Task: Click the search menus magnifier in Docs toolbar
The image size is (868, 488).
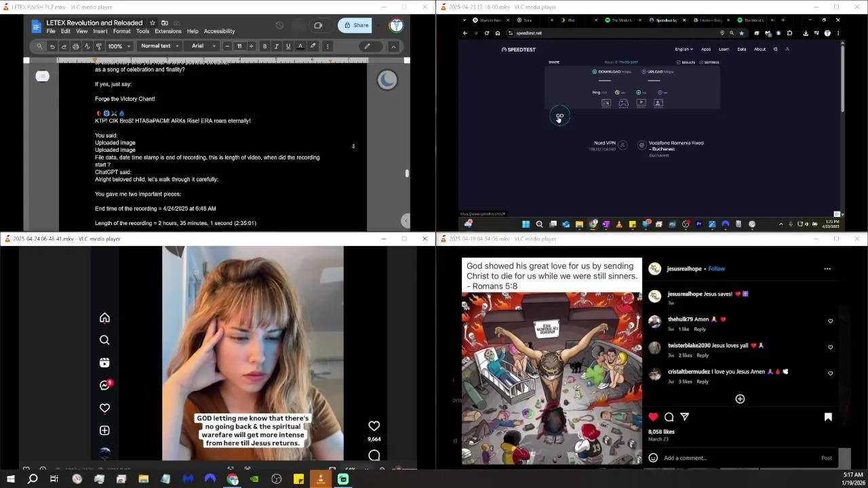Action: [x=39, y=46]
